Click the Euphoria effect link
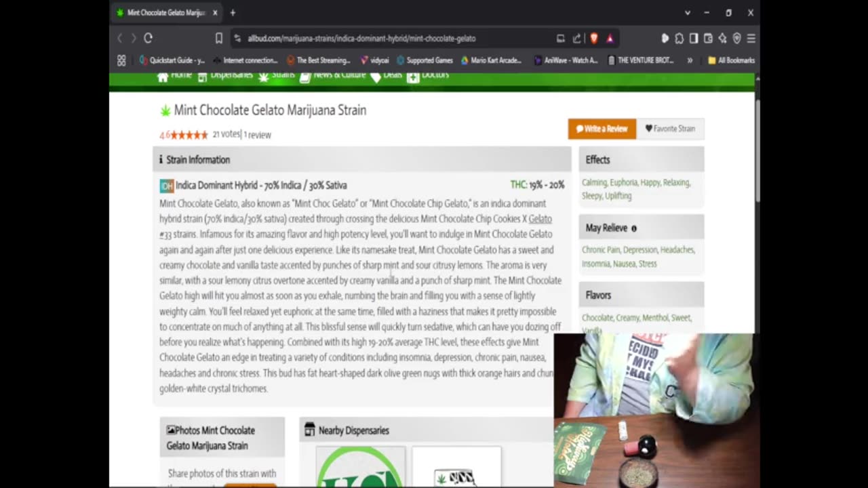Screen dimensions: 868x488 click(x=623, y=182)
